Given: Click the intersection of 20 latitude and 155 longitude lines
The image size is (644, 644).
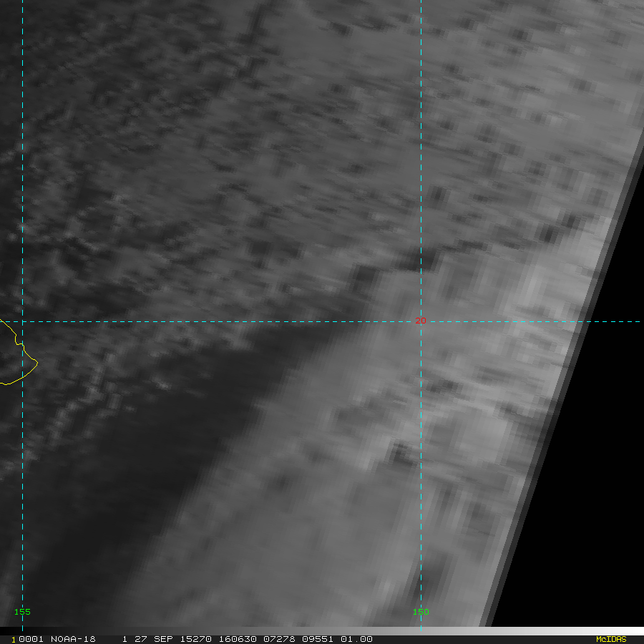Looking at the screenshot, I should 23,321.
